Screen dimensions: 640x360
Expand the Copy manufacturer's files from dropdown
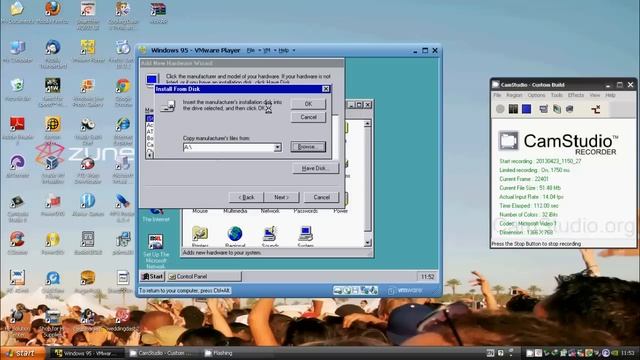point(278,147)
